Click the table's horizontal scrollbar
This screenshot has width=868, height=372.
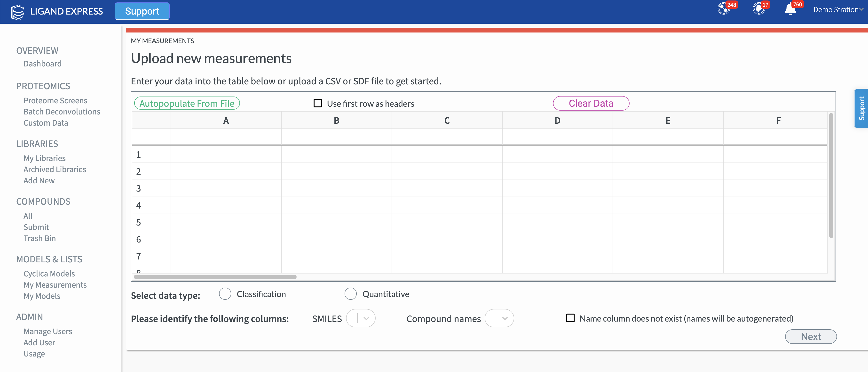click(x=215, y=277)
